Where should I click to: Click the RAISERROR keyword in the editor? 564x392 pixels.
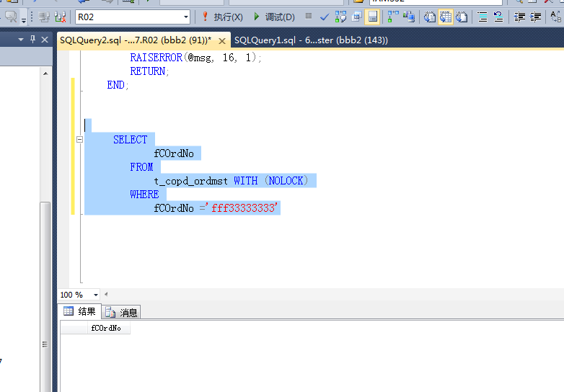coord(156,58)
